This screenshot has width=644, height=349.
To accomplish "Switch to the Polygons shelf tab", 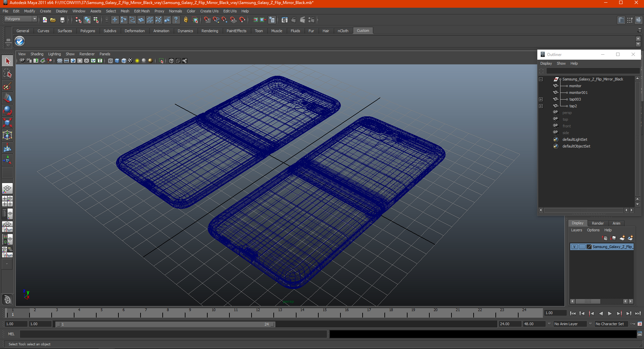I will [x=88, y=31].
